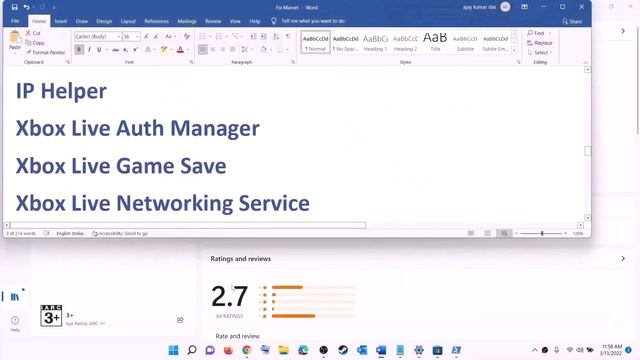The image size is (640, 360).
Task: Toggle Bold formatting
Action: (x=79, y=49)
